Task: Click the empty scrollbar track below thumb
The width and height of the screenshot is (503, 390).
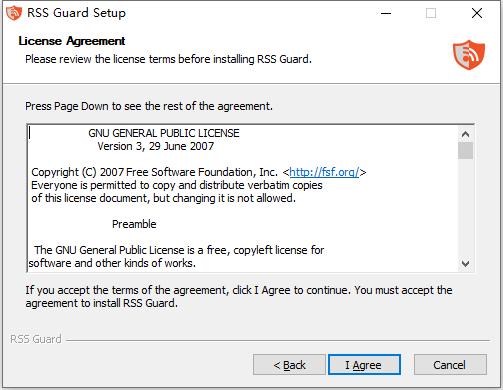Action: 465,208
